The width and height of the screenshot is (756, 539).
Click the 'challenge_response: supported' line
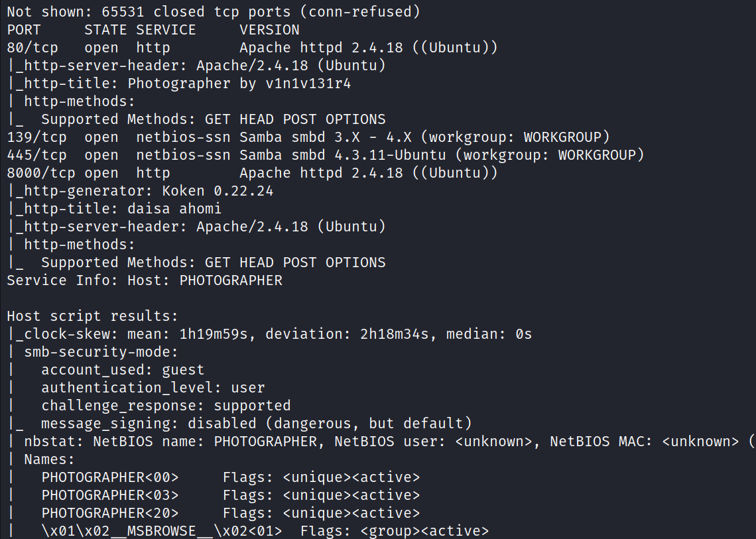coord(166,406)
